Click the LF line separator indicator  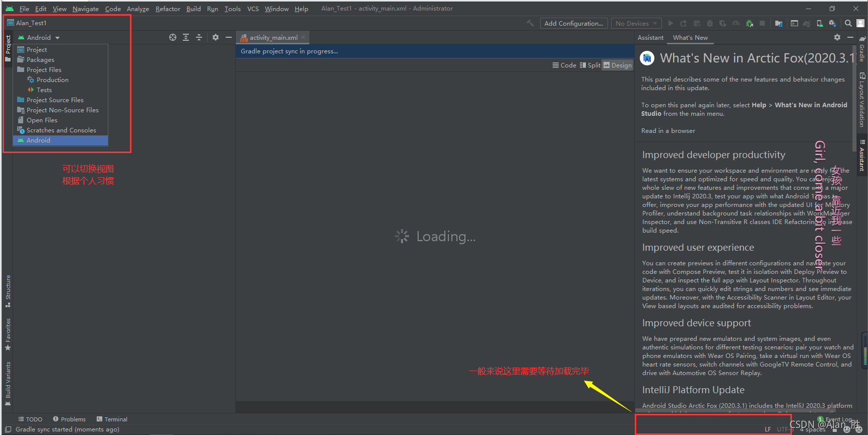click(768, 429)
